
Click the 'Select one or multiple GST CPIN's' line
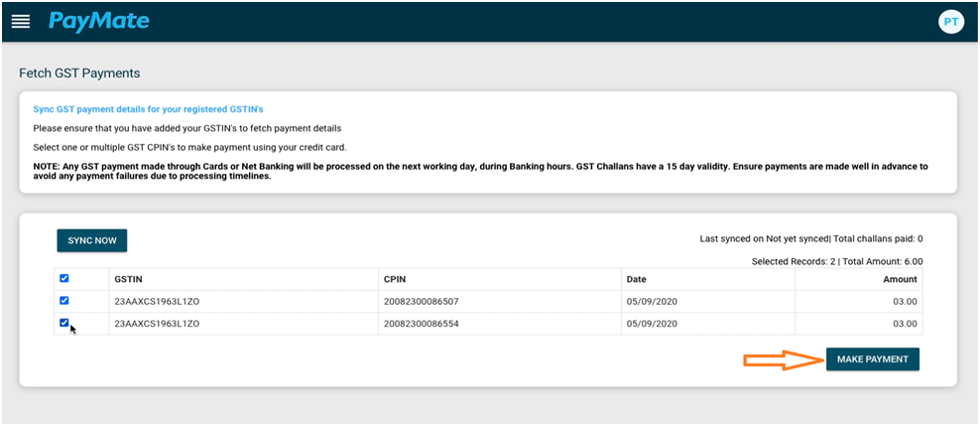coord(190,148)
